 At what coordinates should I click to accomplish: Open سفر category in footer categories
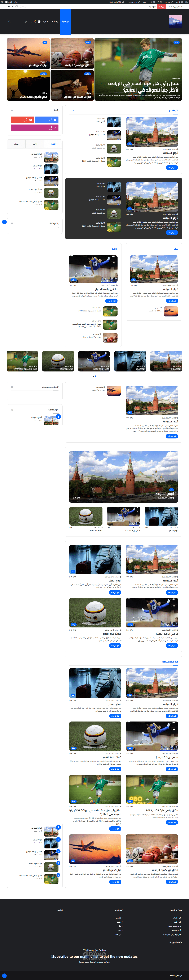coord(120,926)
